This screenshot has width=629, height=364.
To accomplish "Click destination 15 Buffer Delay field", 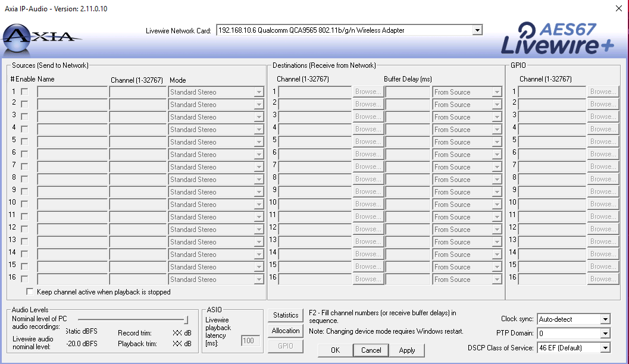I will pyautogui.click(x=408, y=266).
